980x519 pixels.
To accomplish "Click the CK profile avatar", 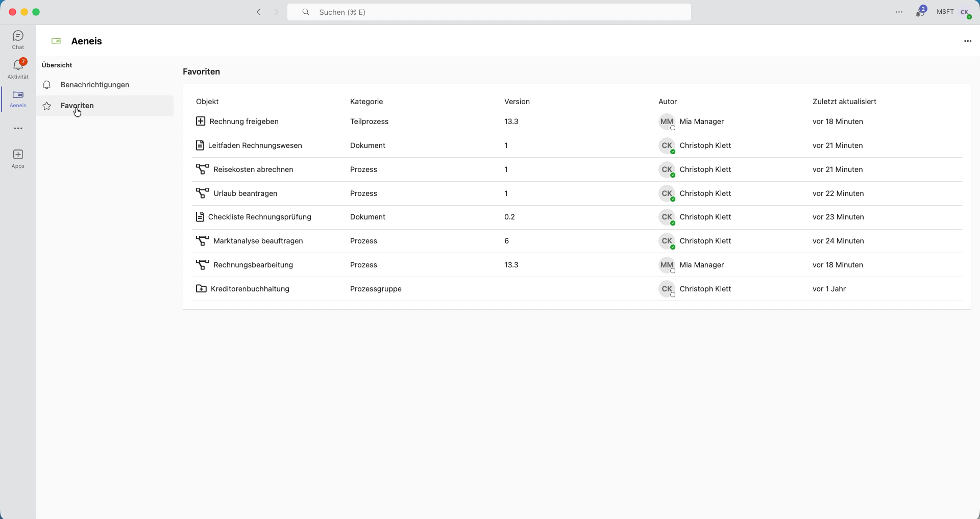I will 965,11.
